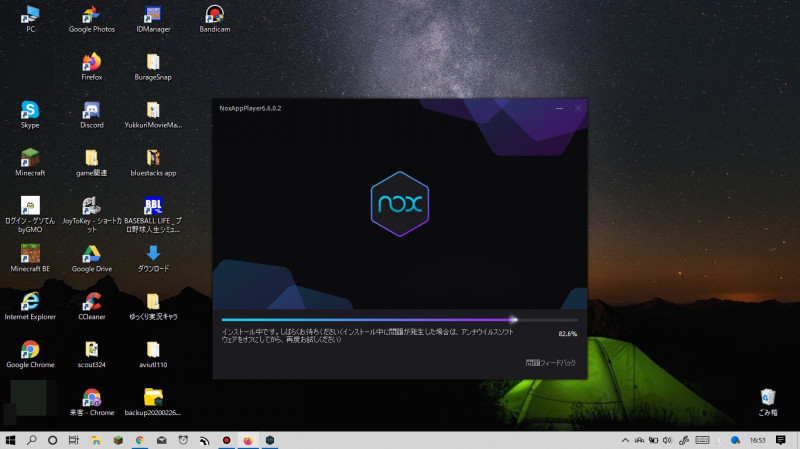Open touch keyboard tray icon
This screenshot has width=800, height=449.
[x=702, y=440]
